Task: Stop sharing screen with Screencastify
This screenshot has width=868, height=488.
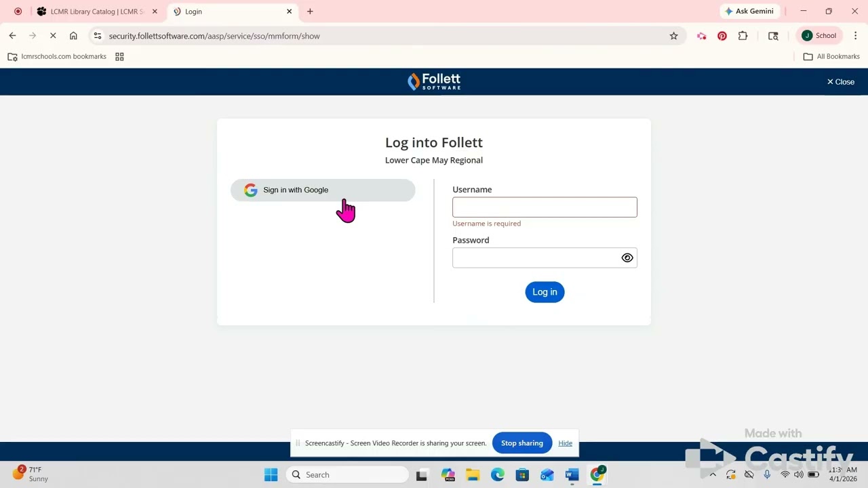Action: pyautogui.click(x=522, y=443)
